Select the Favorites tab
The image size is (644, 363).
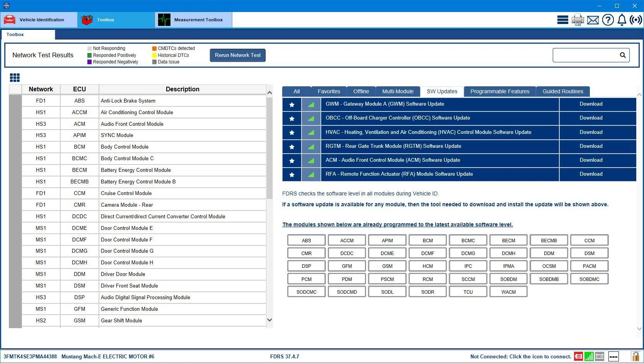(x=329, y=91)
